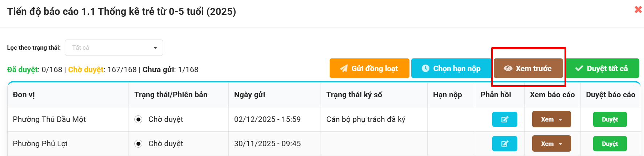Approve report for Phường Thủ Dầu Một
The image size is (644, 156).
[610, 119]
